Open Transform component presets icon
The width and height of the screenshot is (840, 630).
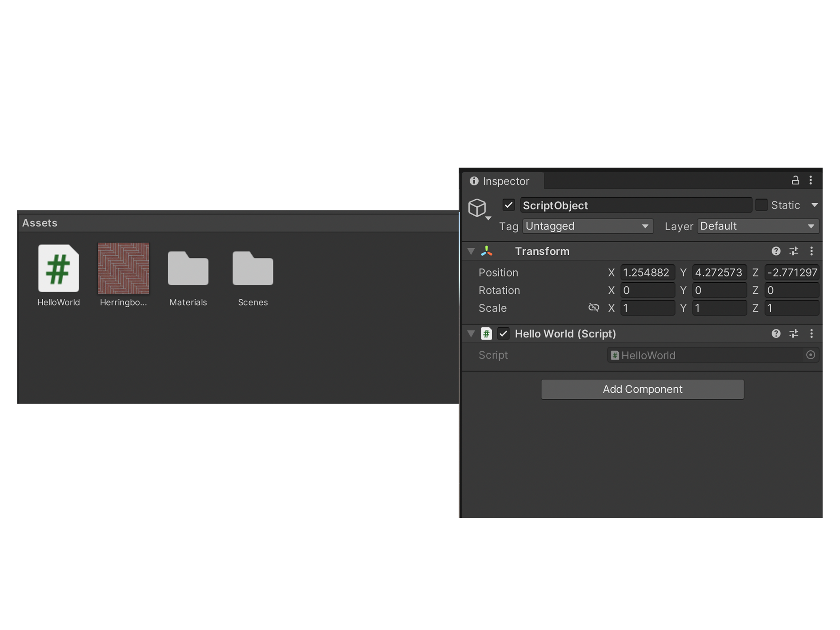coord(794,251)
